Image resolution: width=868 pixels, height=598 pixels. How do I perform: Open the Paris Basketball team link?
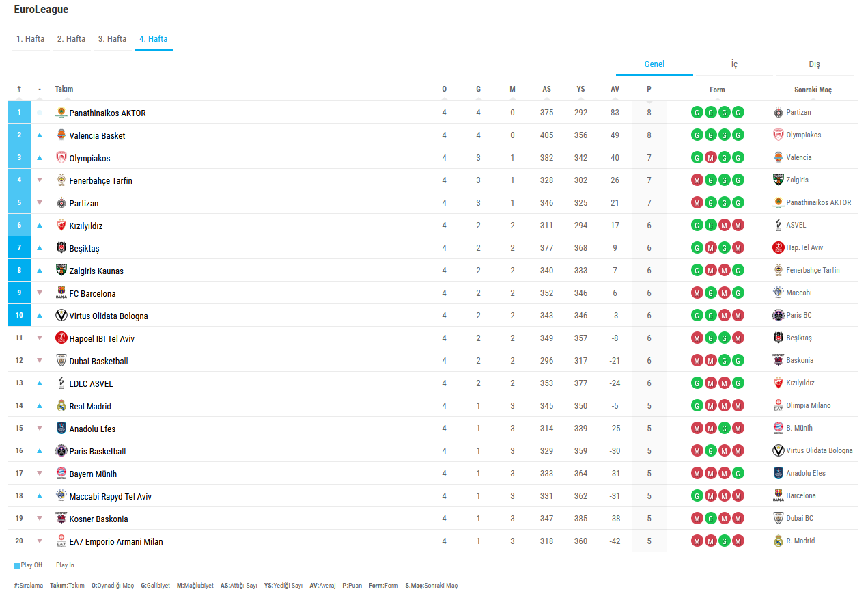pyautogui.click(x=98, y=451)
